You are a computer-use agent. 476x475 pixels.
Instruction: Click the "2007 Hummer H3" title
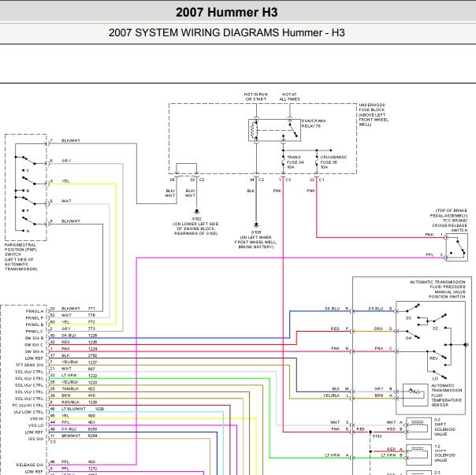(226, 13)
